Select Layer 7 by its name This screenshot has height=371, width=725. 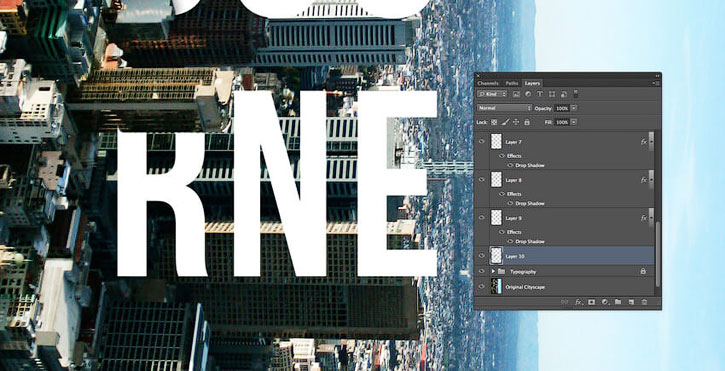513,142
